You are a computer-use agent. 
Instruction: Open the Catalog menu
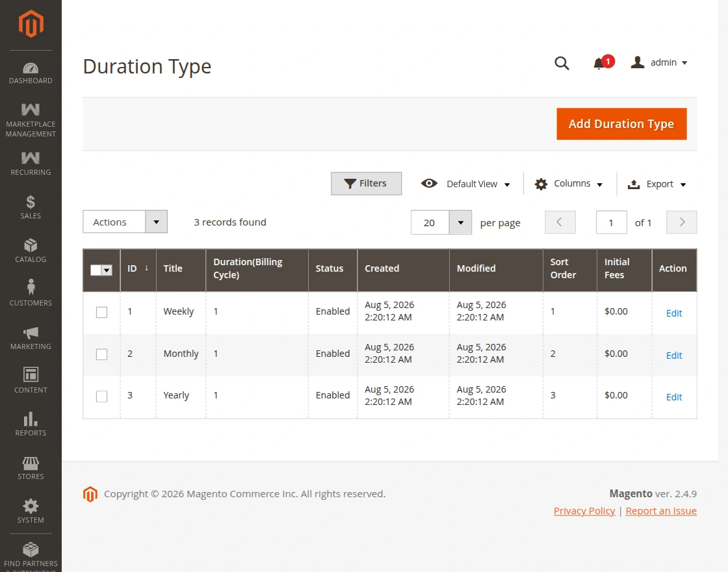pyautogui.click(x=31, y=251)
